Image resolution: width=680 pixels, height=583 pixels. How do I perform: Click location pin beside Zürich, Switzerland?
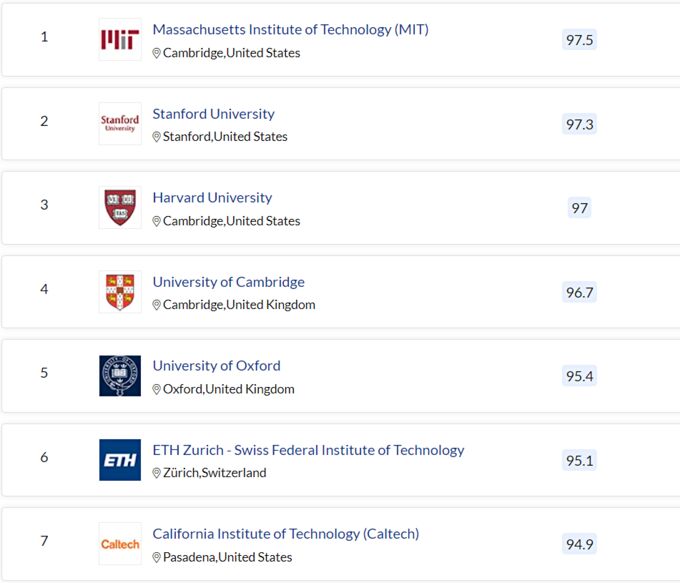pyautogui.click(x=157, y=473)
